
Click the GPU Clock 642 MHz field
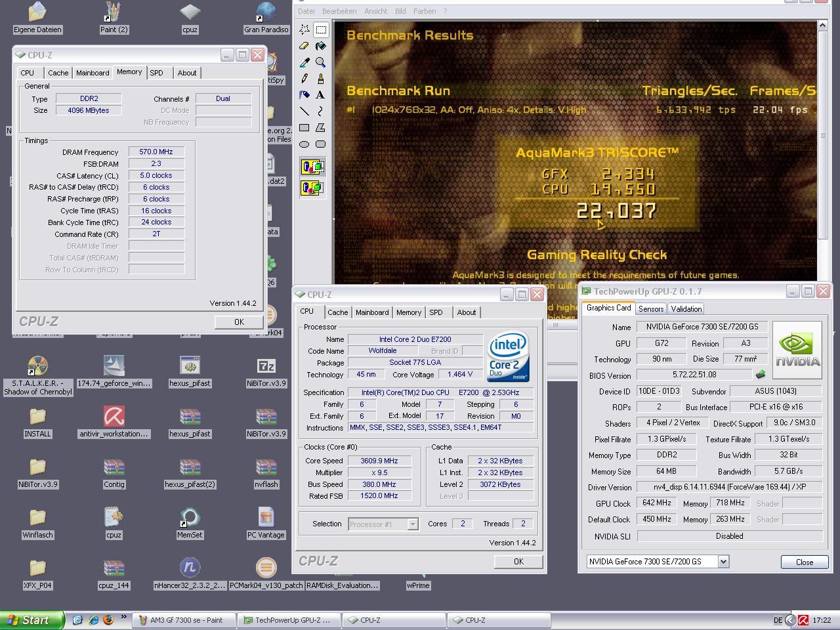[x=657, y=503]
